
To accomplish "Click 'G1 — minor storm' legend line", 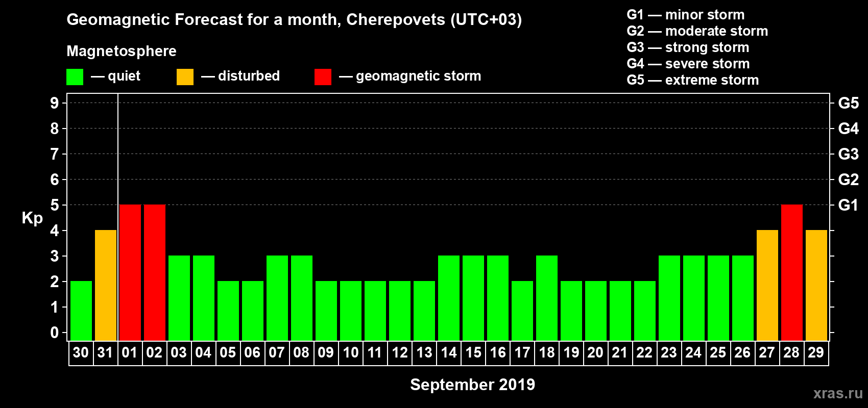I will [x=686, y=15].
